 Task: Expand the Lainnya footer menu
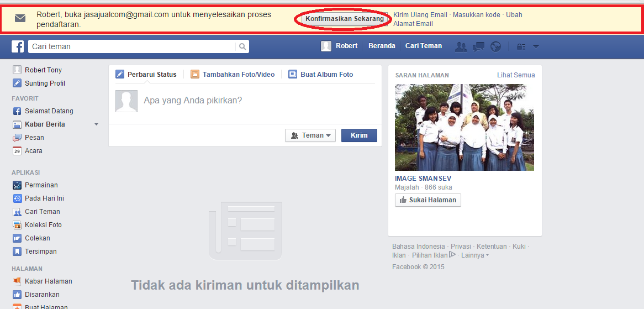[x=474, y=255]
